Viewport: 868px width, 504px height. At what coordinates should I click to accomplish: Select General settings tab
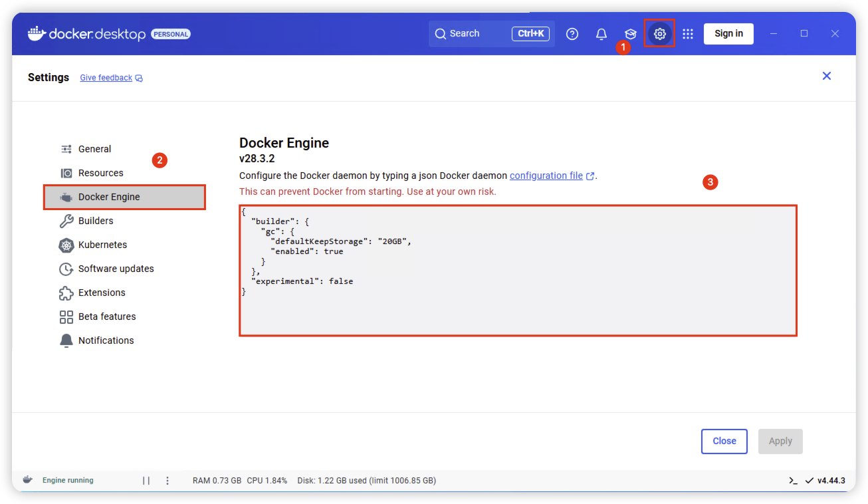(x=94, y=149)
